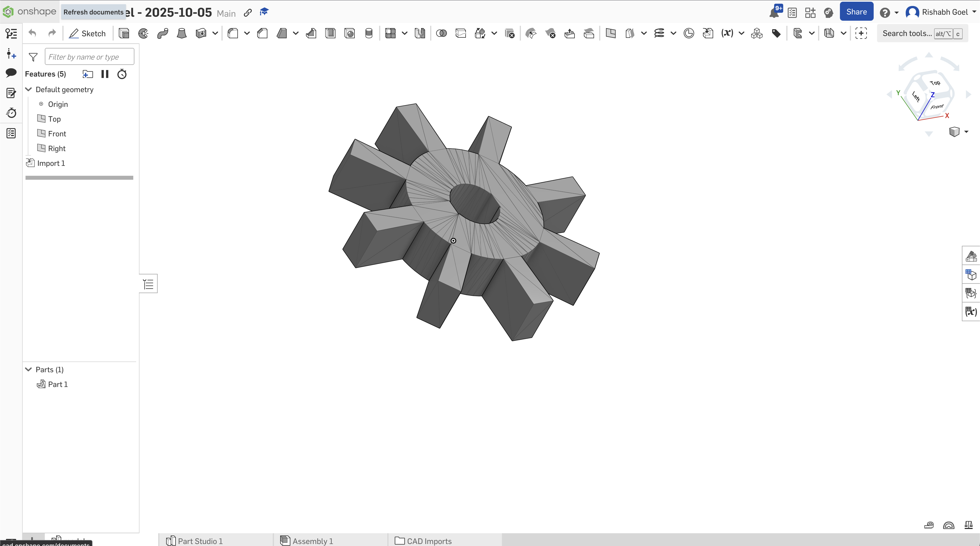Select the Revolve tool icon
Image resolution: width=980 pixels, height=546 pixels.
pyautogui.click(x=143, y=33)
